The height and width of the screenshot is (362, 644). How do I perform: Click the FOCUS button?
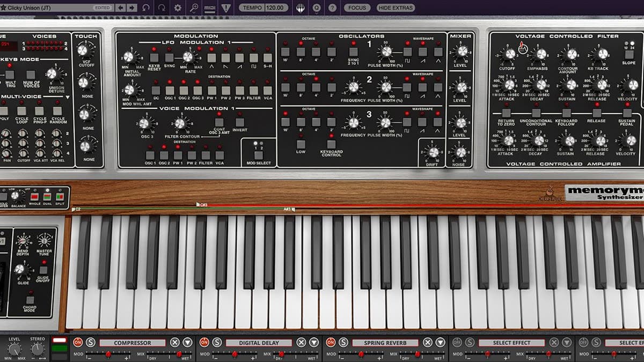357,8
